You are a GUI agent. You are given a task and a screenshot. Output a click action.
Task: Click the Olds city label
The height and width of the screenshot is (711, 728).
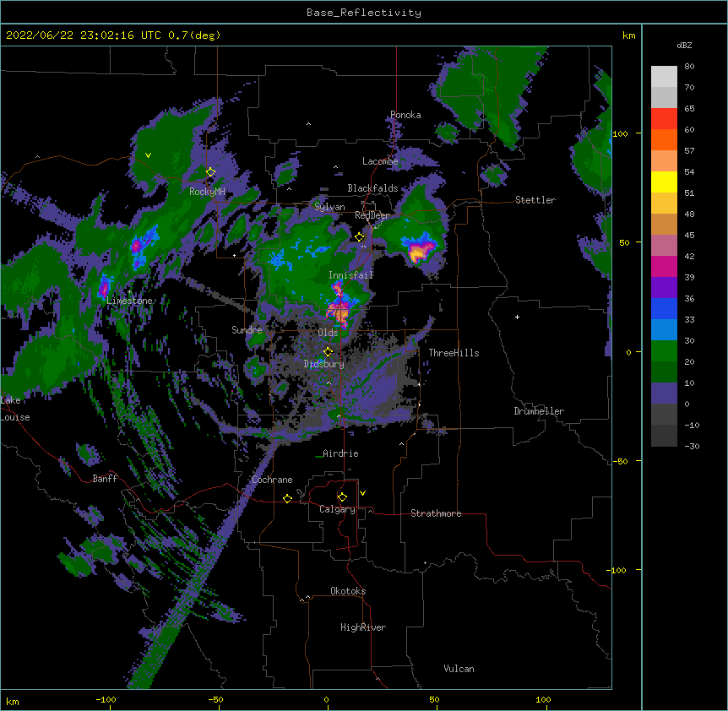pyautogui.click(x=328, y=333)
